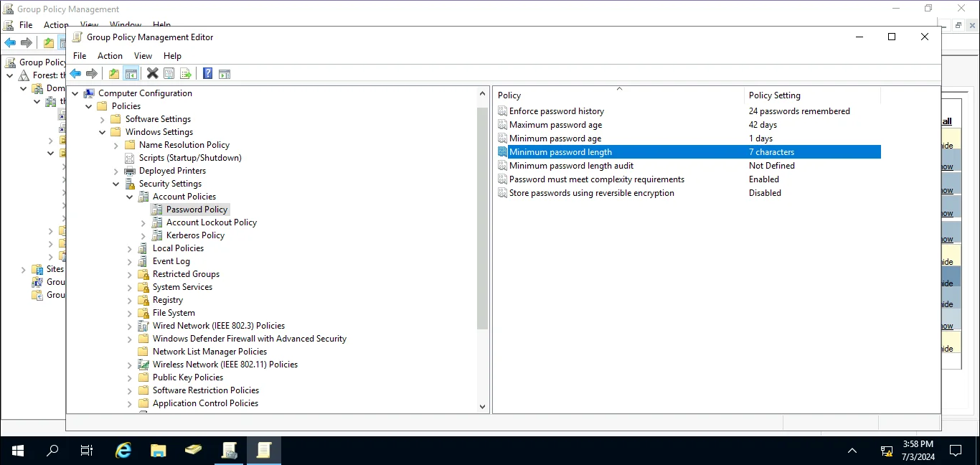Select Network List Manager Policies
Screen dimensions: 980x465
point(209,352)
